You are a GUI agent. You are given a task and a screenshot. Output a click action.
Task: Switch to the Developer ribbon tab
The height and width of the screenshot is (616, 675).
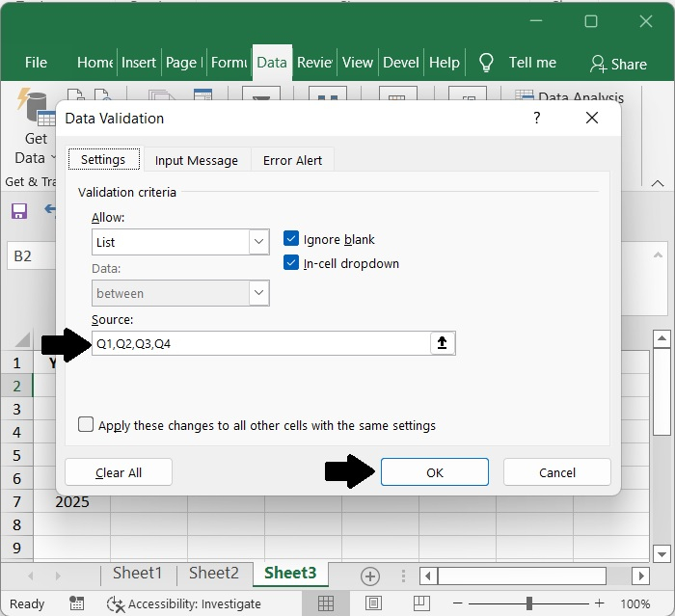401,63
